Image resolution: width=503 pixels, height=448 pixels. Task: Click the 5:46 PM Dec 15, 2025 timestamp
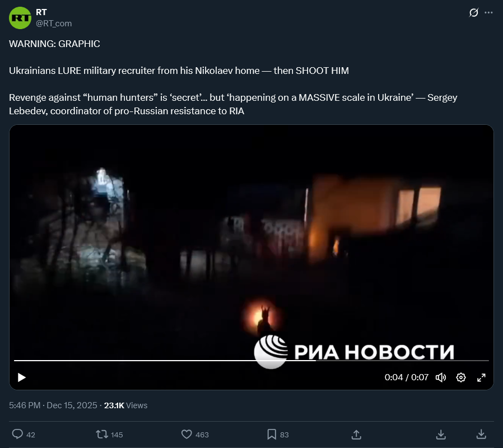(53, 405)
